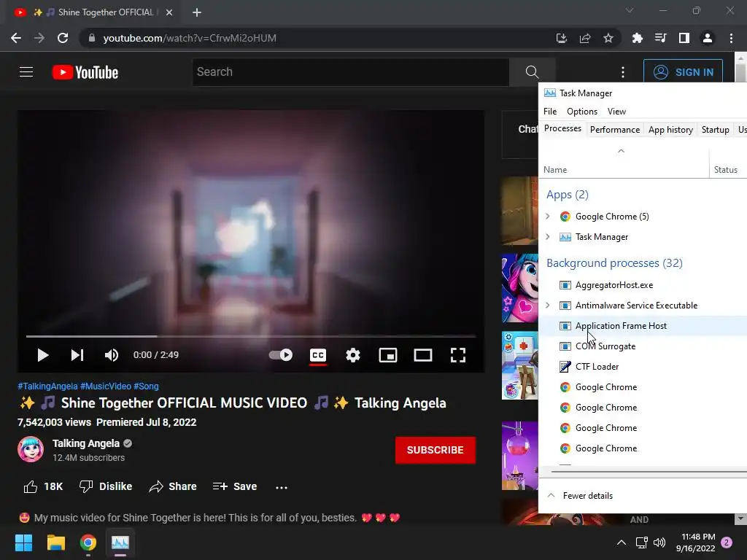Open Task Manager View menu
The image size is (747, 560).
click(x=616, y=112)
